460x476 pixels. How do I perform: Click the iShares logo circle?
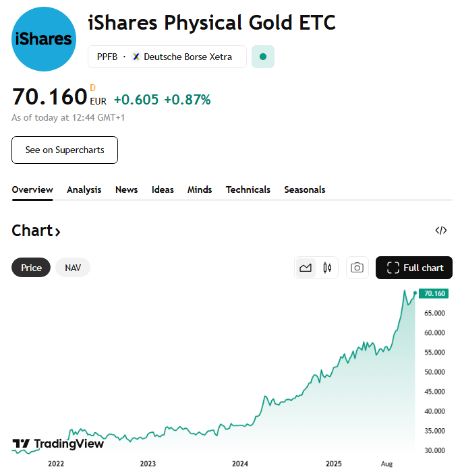point(44,39)
